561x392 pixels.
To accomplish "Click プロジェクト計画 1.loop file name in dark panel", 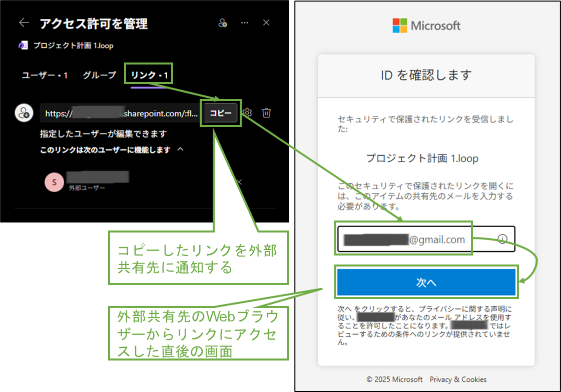I will point(74,45).
